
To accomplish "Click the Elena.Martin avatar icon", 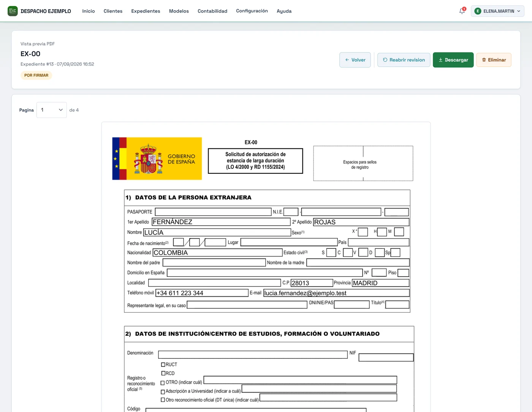I will [x=478, y=11].
